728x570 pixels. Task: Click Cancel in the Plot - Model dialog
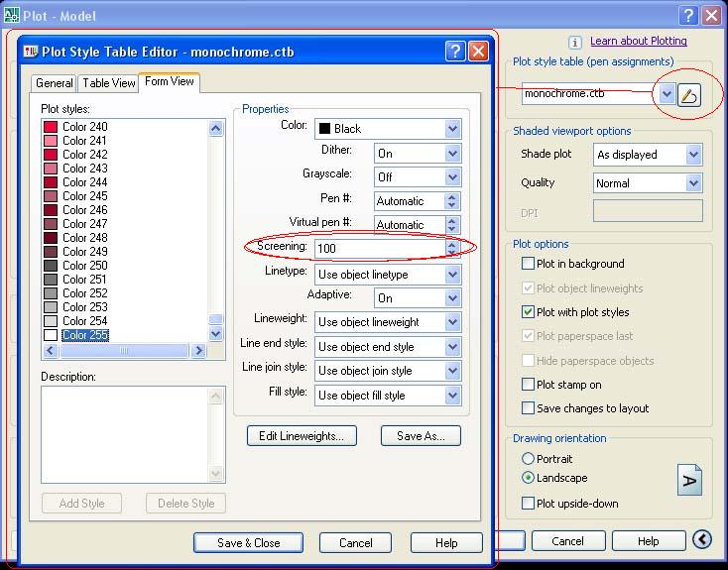pyautogui.click(x=568, y=541)
